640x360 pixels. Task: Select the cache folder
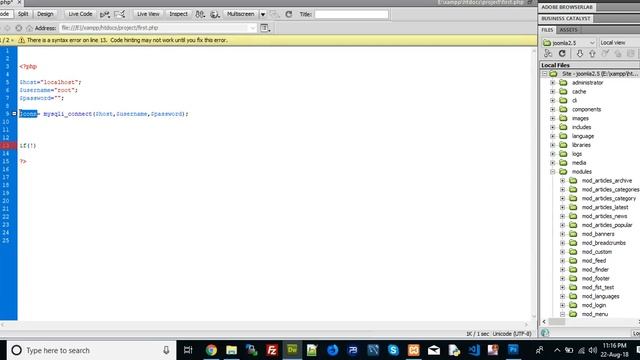point(579,91)
